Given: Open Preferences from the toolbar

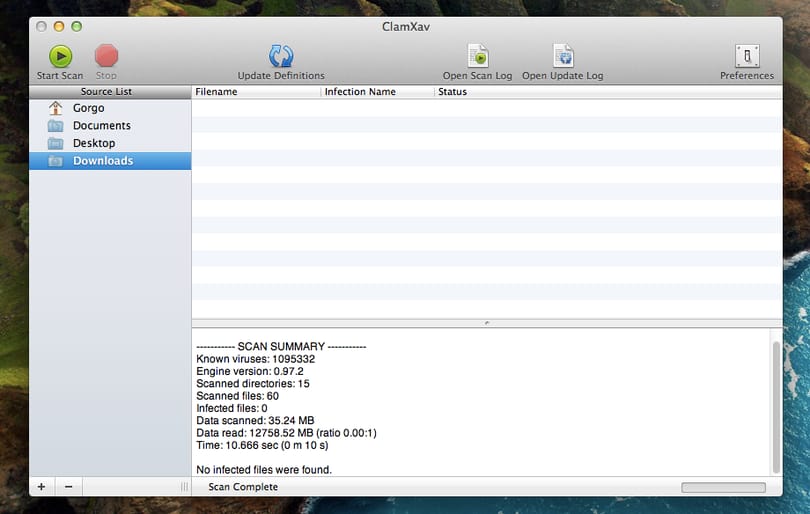Looking at the screenshot, I should pyautogui.click(x=747, y=56).
